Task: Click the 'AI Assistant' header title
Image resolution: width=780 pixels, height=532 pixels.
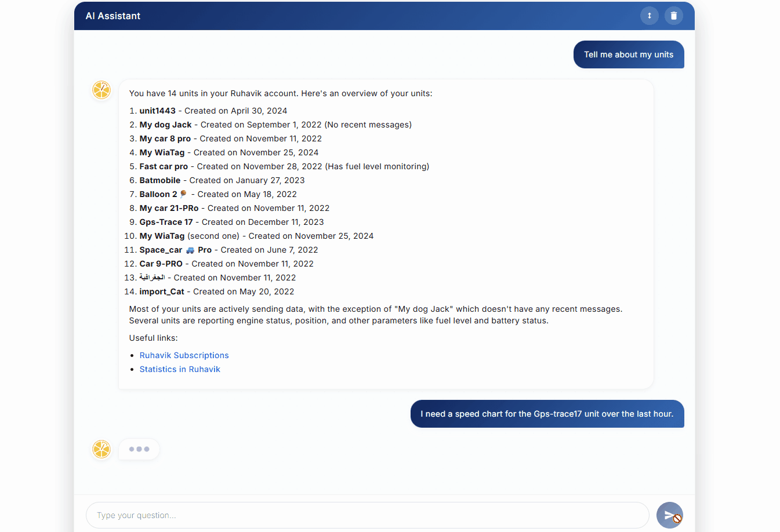Action: tap(113, 16)
